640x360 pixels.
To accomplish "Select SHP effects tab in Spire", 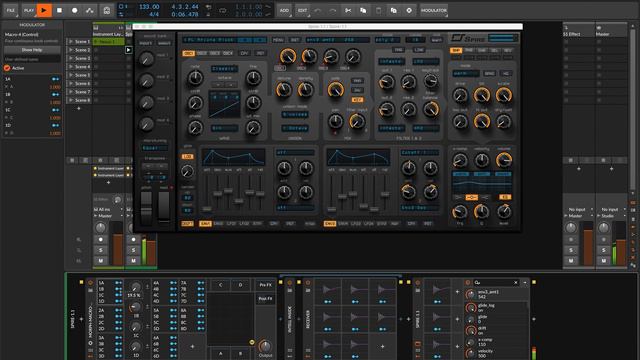I will (456, 51).
